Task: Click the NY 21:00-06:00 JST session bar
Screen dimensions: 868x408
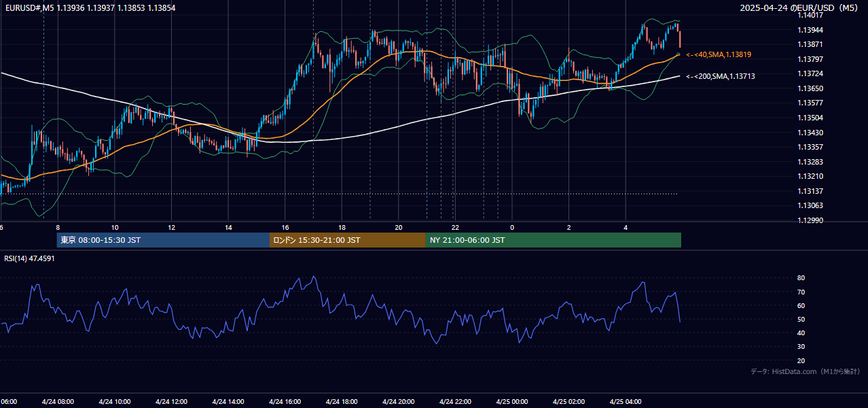Action: (554, 240)
